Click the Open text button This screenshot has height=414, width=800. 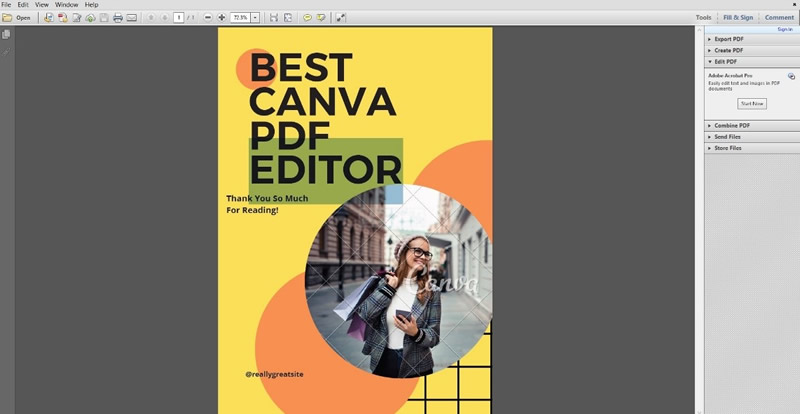23,18
